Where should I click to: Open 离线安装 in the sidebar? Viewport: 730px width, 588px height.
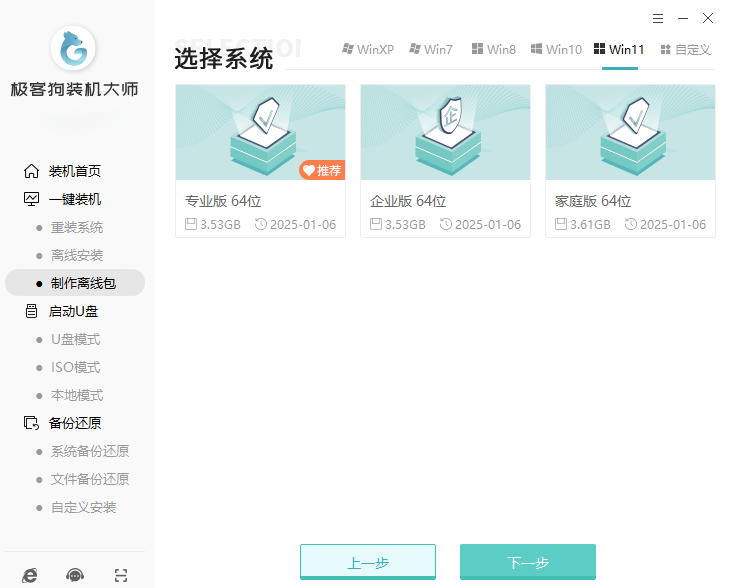pyautogui.click(x=77, y=255)
